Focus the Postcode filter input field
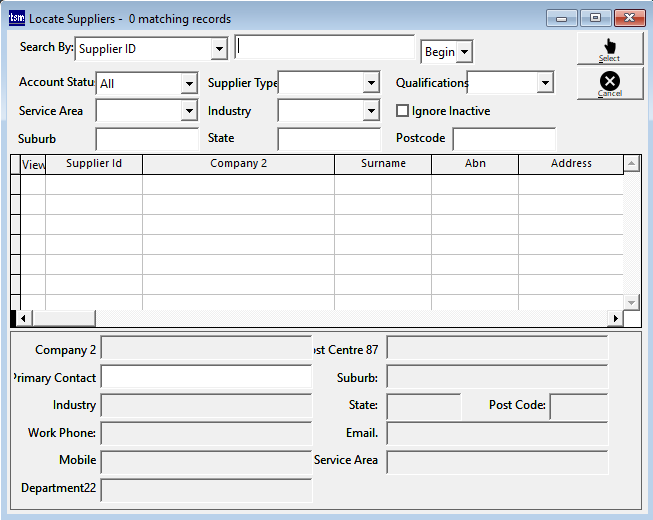 504,139
